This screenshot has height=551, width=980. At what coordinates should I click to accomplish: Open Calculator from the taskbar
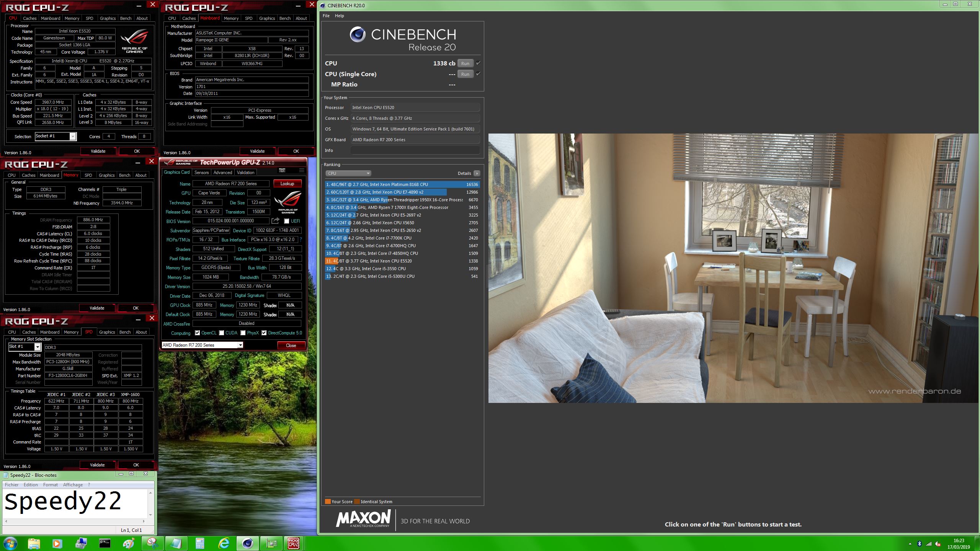point(200,543)
